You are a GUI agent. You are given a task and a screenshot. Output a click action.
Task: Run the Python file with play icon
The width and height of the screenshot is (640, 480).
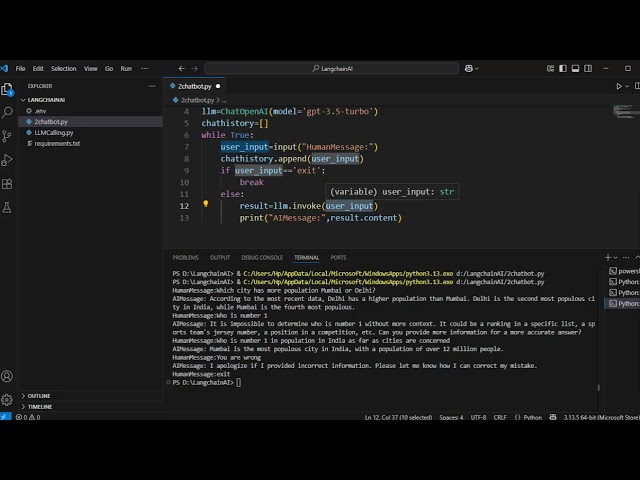[619, 86]
